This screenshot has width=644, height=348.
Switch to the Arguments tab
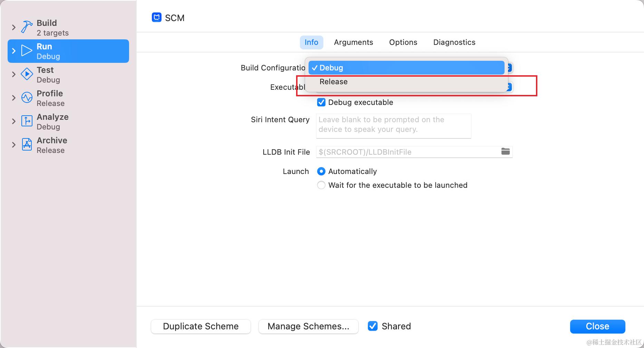(x=353, y=42)
